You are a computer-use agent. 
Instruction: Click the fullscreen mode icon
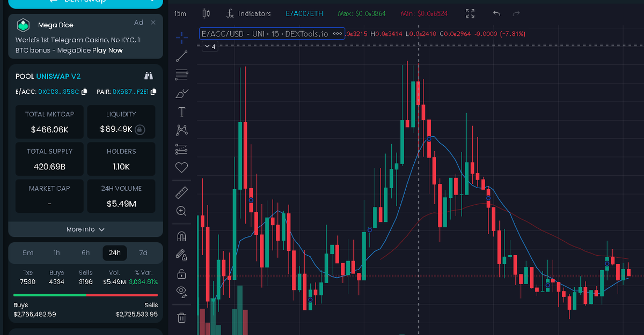pyautogui.click(x=470, y=13)
